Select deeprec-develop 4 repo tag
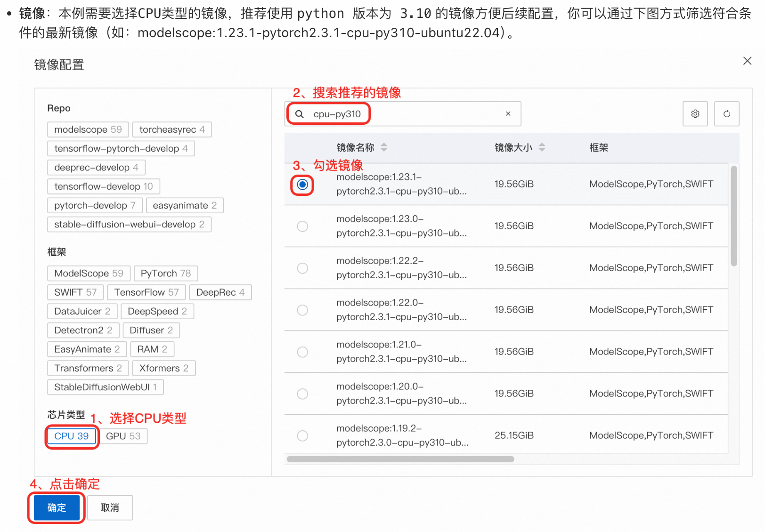765x532 pixels. (96, 167)
